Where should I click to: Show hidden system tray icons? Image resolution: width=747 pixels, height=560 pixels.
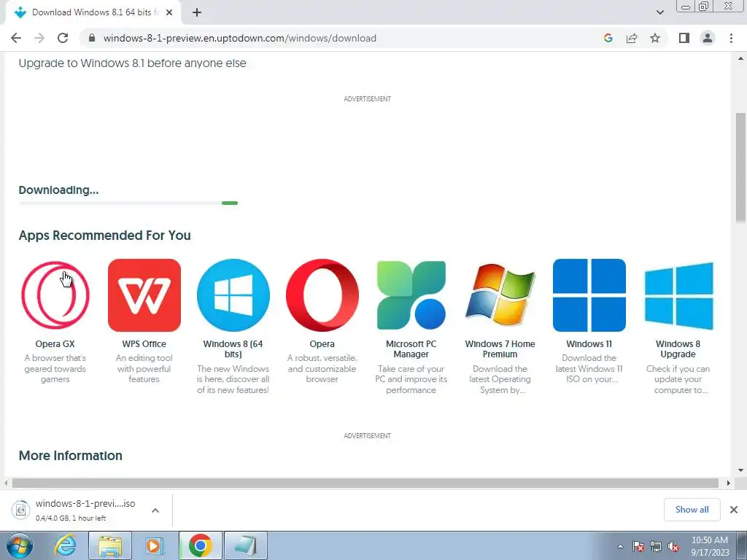620,546
